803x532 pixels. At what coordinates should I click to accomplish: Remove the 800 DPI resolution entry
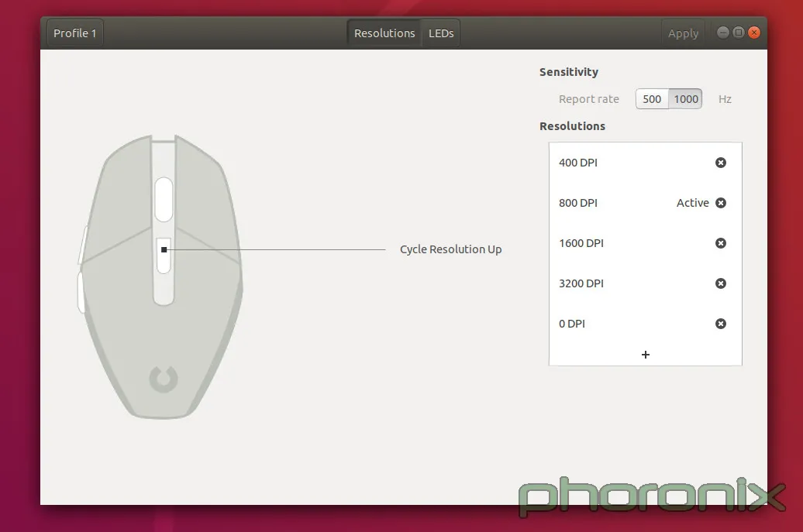(x=721, y=203)
